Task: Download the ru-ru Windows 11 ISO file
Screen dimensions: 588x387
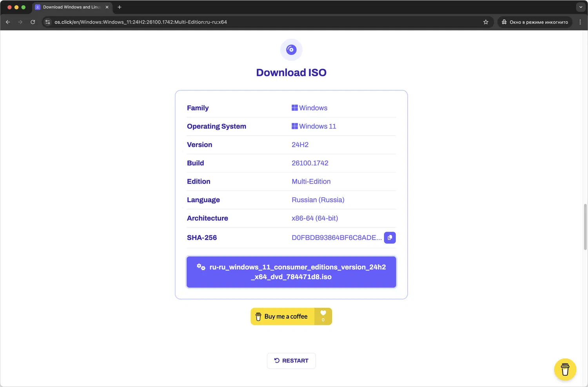Action: 291,272
